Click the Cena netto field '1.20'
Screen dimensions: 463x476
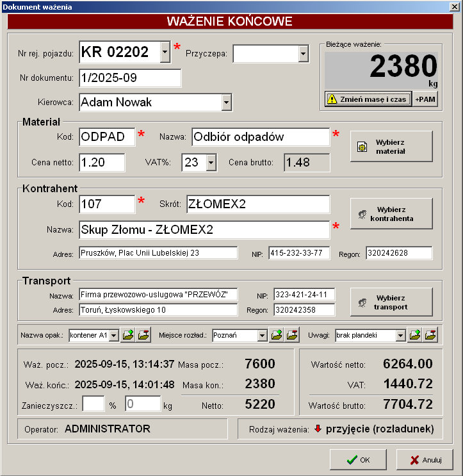pyautogui.click(x=102, y=163)
